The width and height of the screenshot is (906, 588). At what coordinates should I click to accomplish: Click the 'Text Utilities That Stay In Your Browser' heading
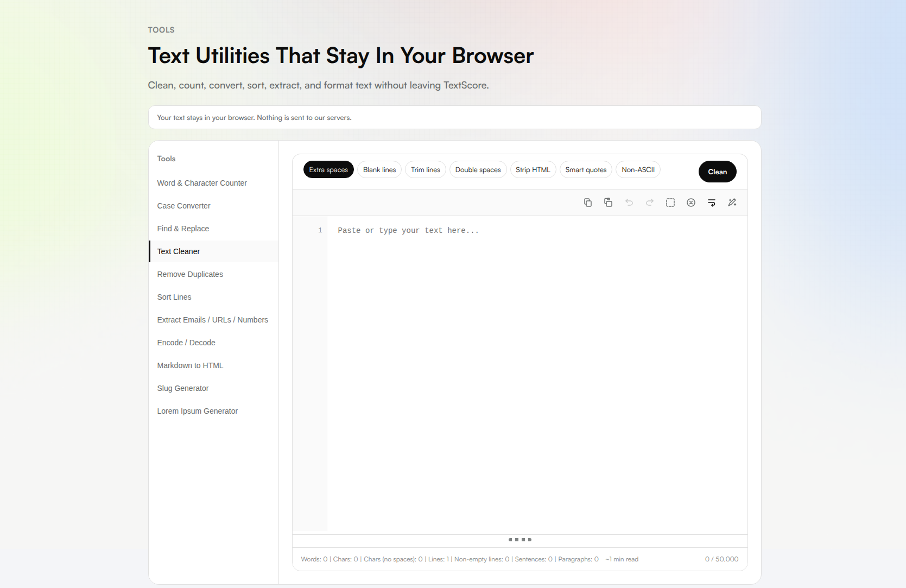pyautogui.click(x=341, y=56)
